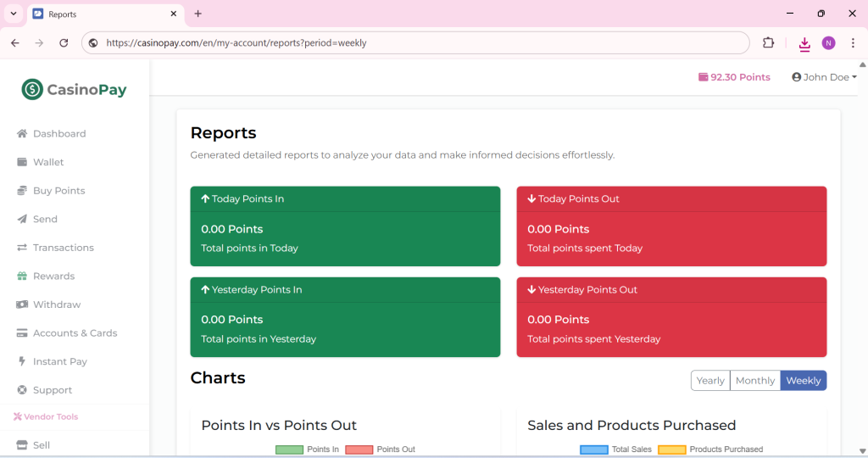868x458 pixels.
Task: Click the Support lifebuoy icon
Action: click(x=22, y=390)
